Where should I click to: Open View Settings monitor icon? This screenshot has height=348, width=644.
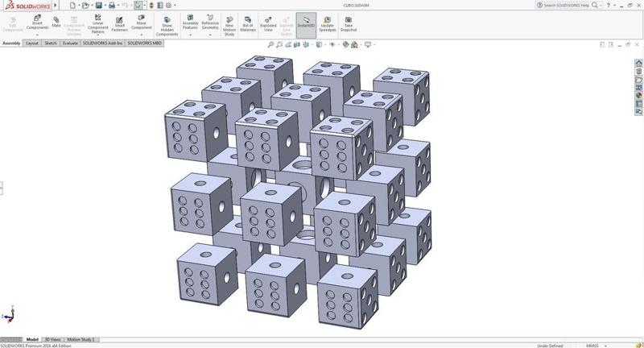(368, 44)
